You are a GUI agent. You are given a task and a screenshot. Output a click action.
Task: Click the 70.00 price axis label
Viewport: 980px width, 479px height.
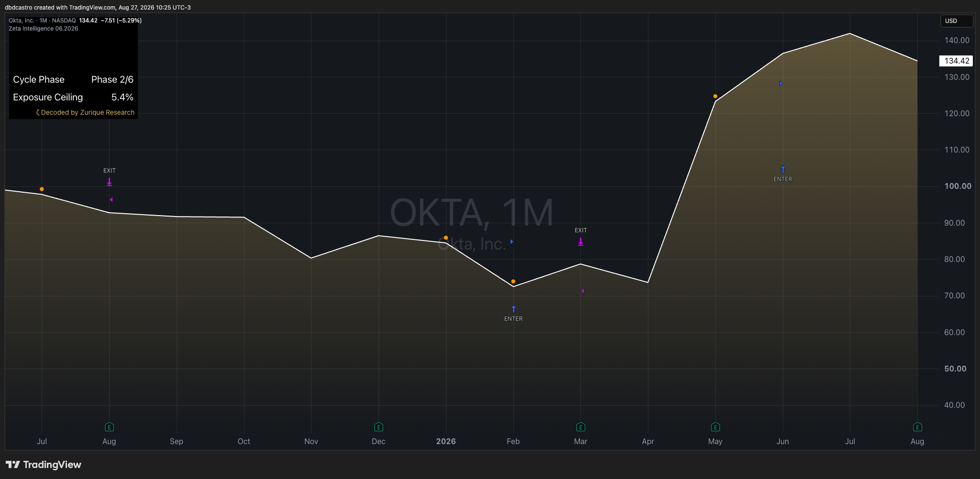pos(955,295)
